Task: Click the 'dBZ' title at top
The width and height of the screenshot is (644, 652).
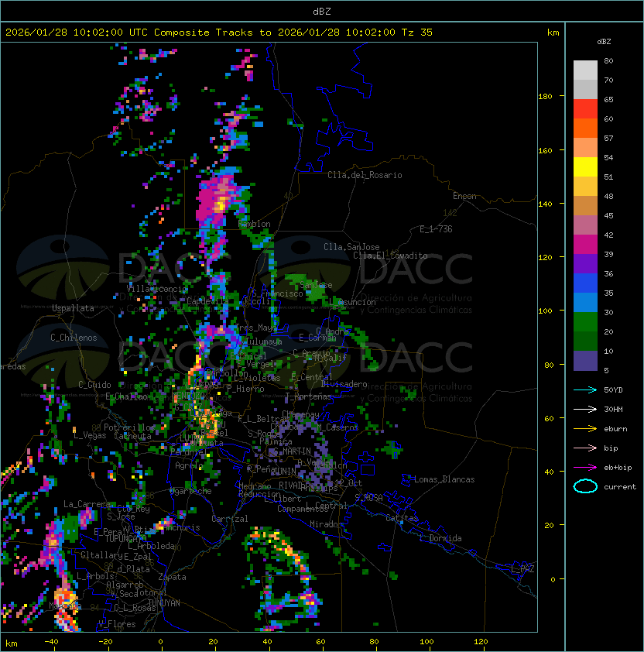Action: click(x=322, y=11)
